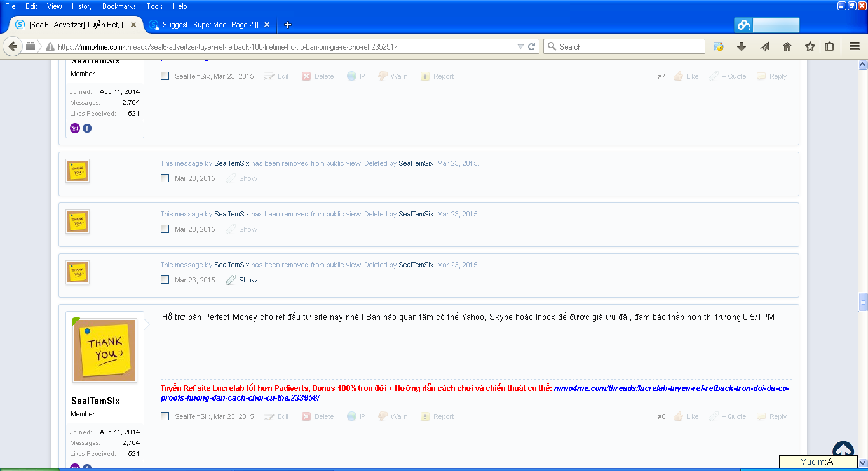
Task: Click the Edit link on post #7
Action: coord(276,76)
